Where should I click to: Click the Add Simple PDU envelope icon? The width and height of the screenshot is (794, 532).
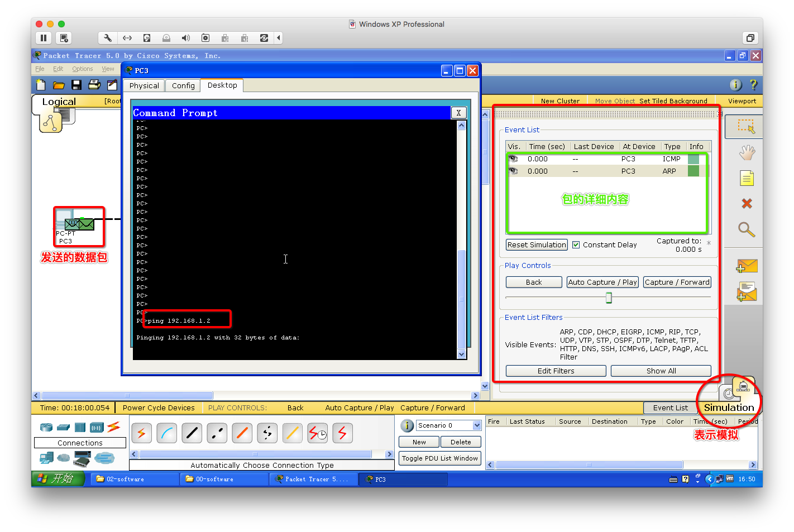coord(747,266)
